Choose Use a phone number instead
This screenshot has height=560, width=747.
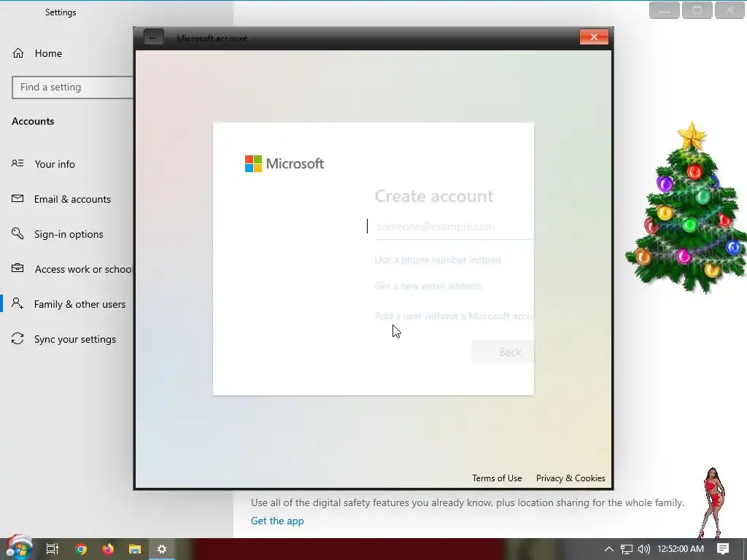point(438,260)
